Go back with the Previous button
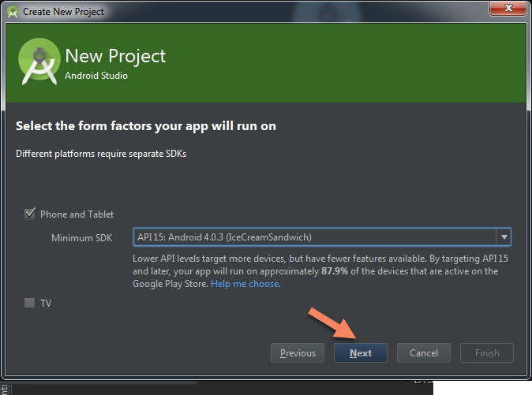Viewport: 532px width, 395px height. [x=298, y=352]
